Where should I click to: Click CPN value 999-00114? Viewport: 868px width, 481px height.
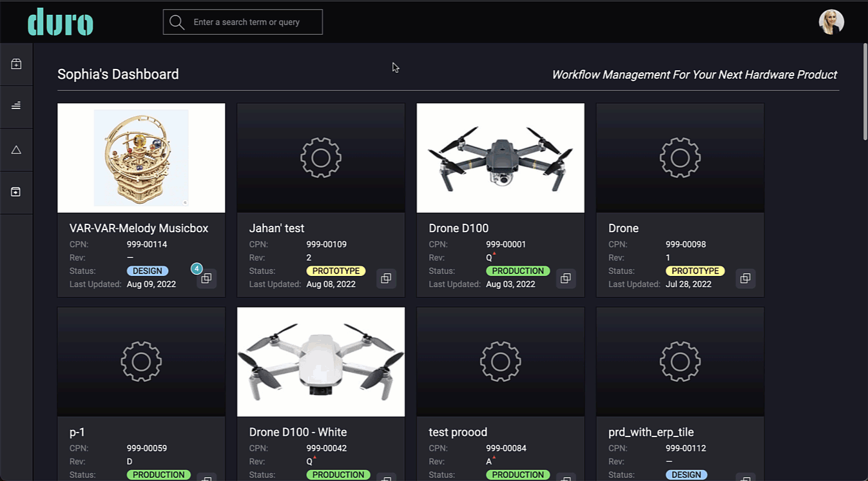click(147, 244)
